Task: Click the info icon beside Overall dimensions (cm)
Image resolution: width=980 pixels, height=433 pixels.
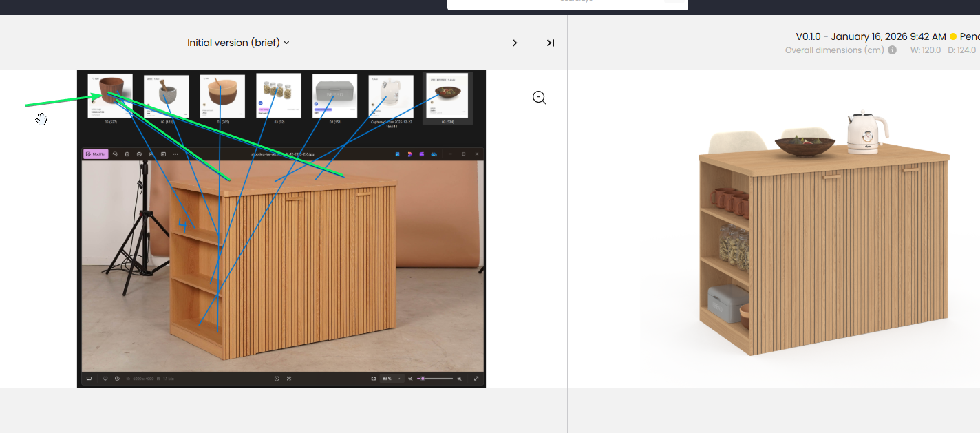Action: pyautogui.click(x=892, y=50)
